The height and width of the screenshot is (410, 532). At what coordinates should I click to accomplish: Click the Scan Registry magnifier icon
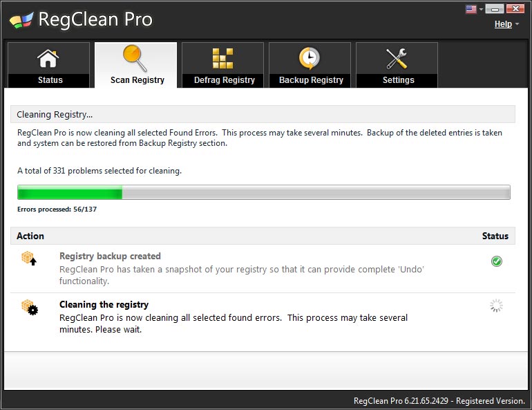[x=135, y=58]
